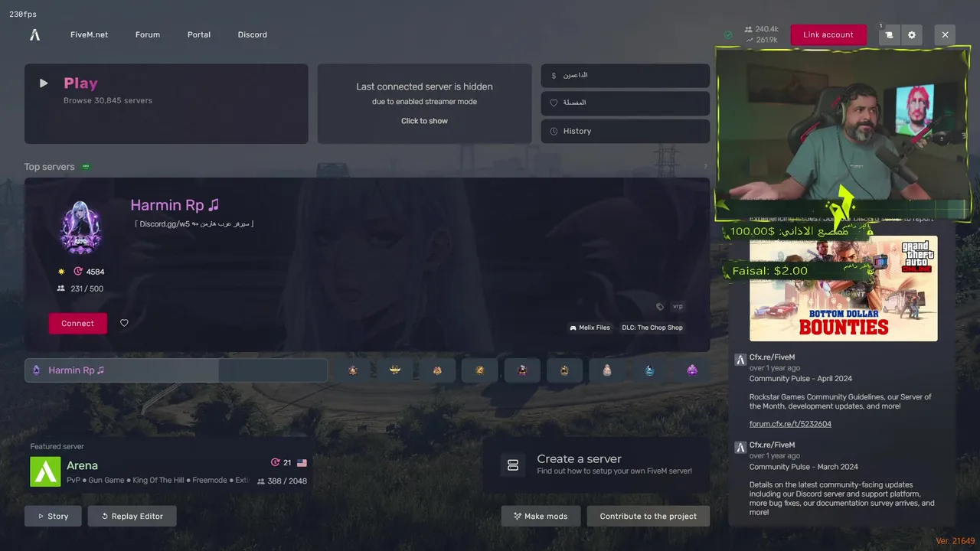Click the vrp tag on Harmin Rp

[678, 306]
